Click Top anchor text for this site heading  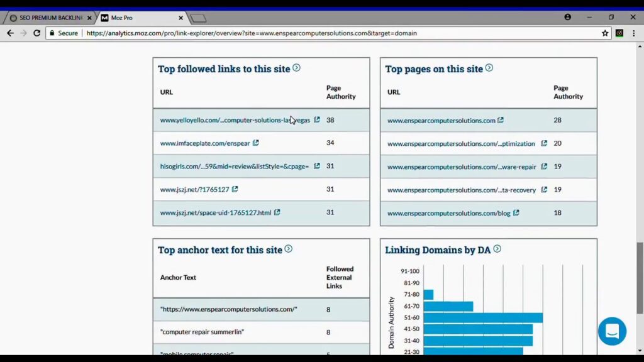pyautogui.click(x=219, y=250)
